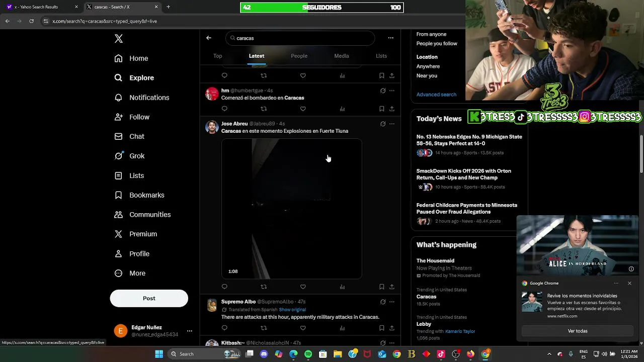The height and width of the screenshot is (362, 644).
Task: Click the caracas search field
Action: click(x=300, y=38)
